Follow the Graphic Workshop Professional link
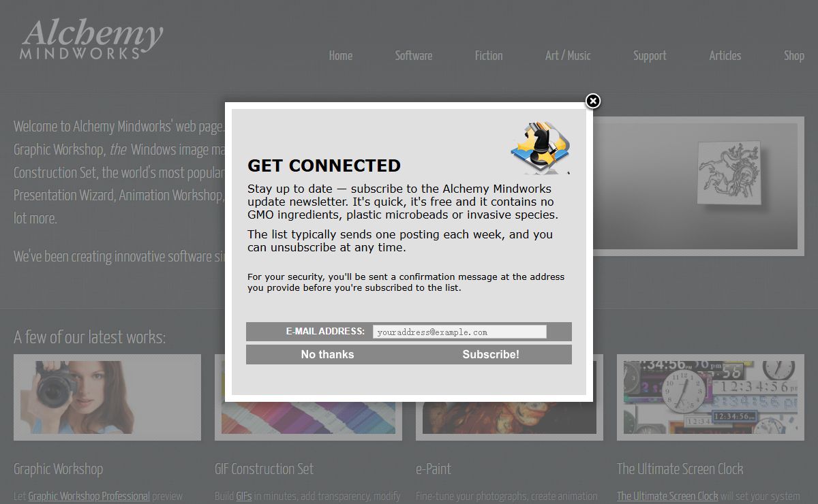This screenshot has height=504, width=818. (89, 496)
